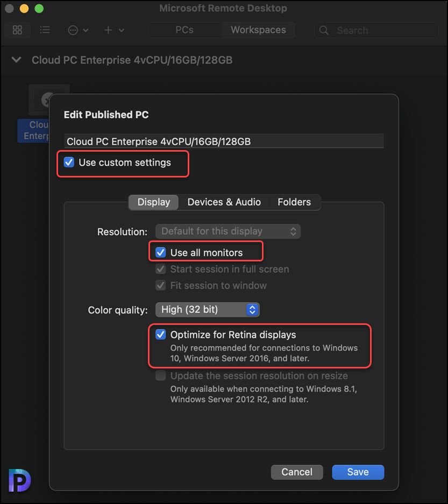The width and height of the screenshot is (448, 504).
Task: Click the Search field
Action: (376, 30)
